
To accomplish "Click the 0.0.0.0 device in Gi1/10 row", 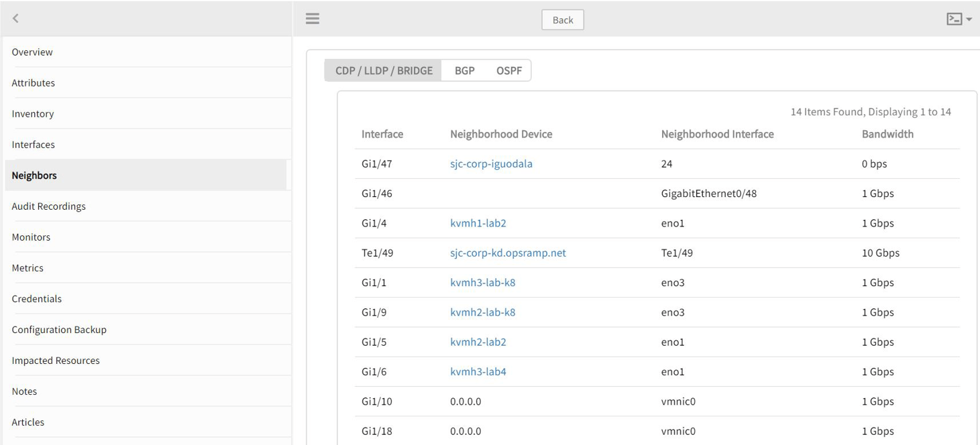I will click(x=466, y=401).
